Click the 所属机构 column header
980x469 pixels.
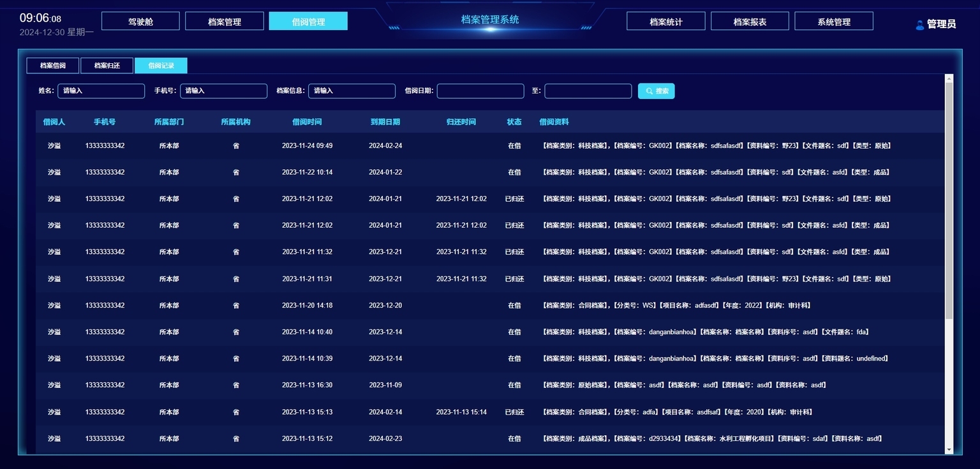[x=236, y=122]
